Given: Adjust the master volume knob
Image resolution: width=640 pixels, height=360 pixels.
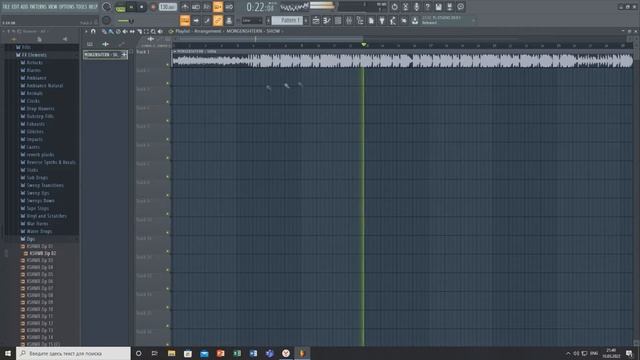Looking at the screenshot, I should pyautogui.click(x=107, y=7).
